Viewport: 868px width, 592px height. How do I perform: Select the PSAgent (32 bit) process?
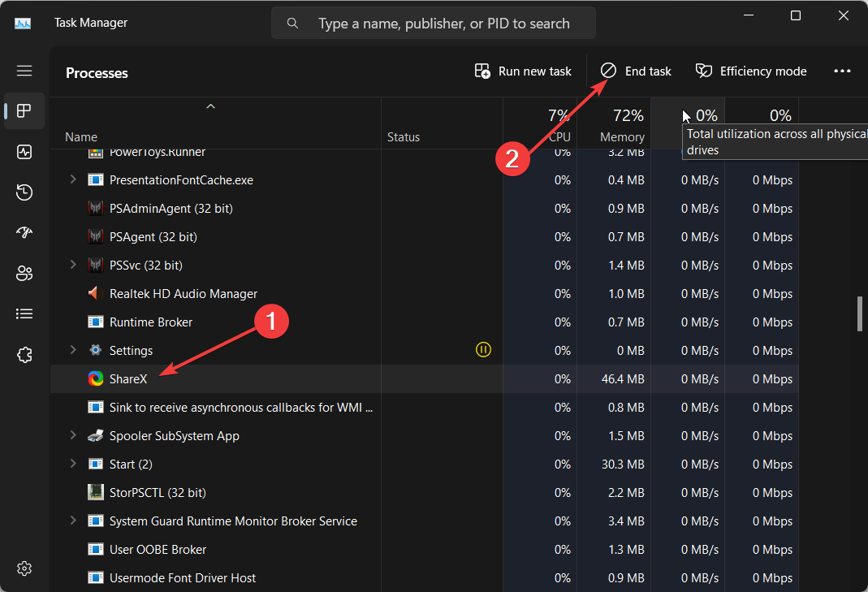coord(424,236)
